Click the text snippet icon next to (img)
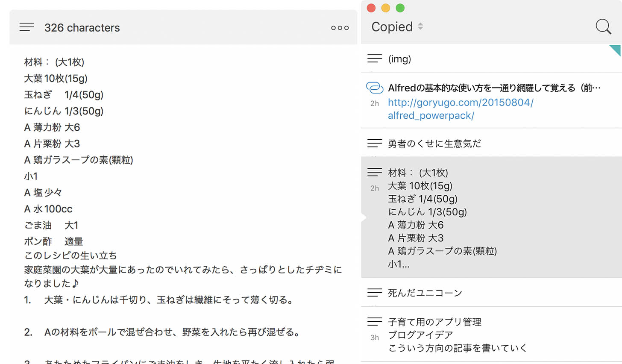The width and height of the screenshot is (622, 364). 374,58
